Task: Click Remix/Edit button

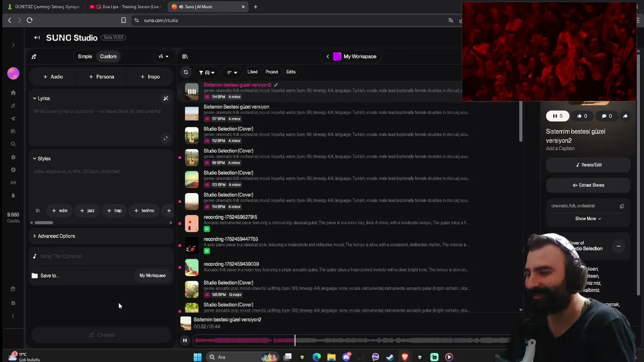Action: [588, 165]
